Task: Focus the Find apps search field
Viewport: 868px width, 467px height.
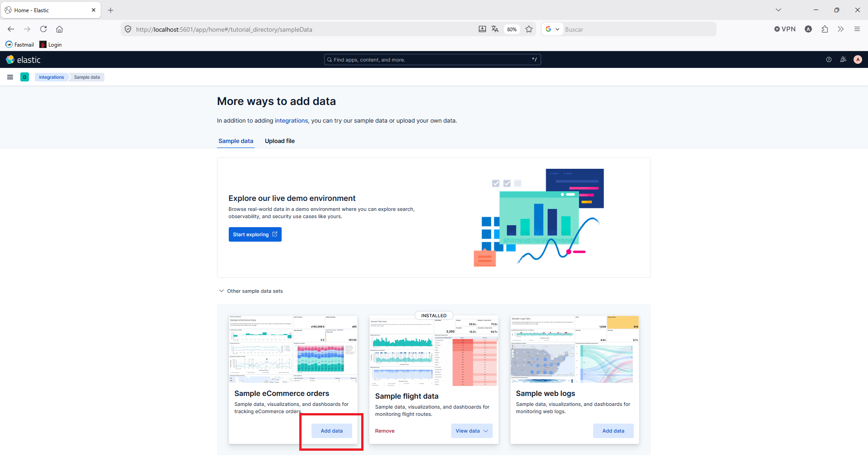Action: point(432,60)
